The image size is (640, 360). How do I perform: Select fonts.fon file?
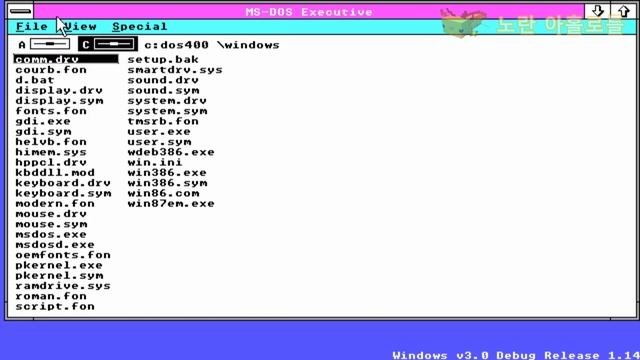[51, 111]
